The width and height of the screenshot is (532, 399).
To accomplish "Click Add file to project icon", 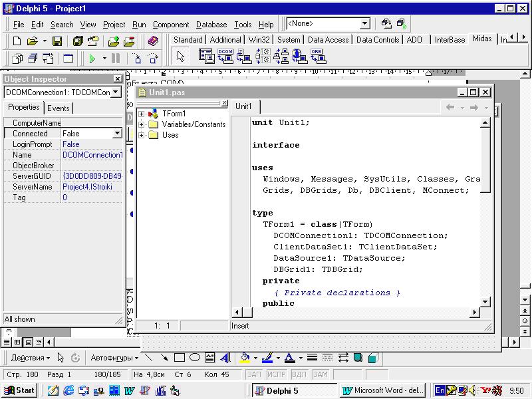I will pos(114,41).
